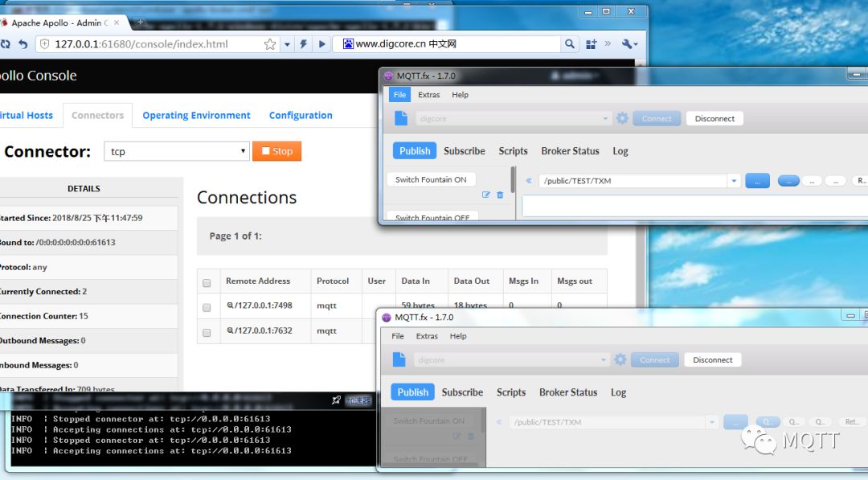Click the Switch Fountain ON script button
The height and width of the screenshot is (480, 868).
coord(431,179)
